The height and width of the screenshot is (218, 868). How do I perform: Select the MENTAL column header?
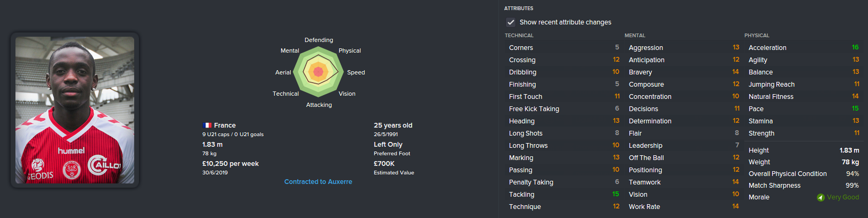(x=635, y=36)
